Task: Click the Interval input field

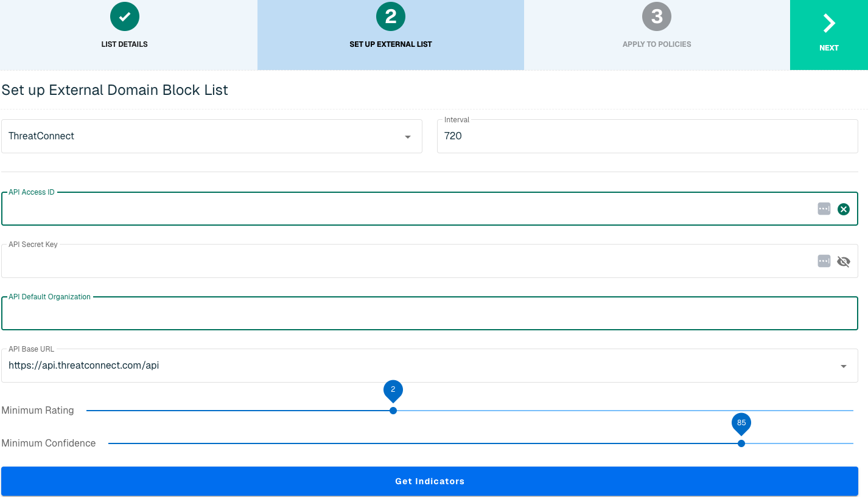Action: point(648,136)
